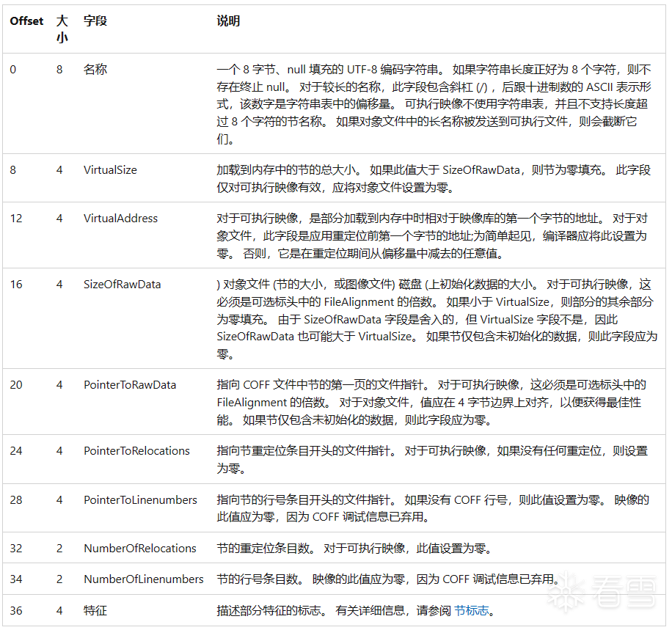Select the NumberOfLinenumbers field cell
The image size is (672, 630).
144,579
